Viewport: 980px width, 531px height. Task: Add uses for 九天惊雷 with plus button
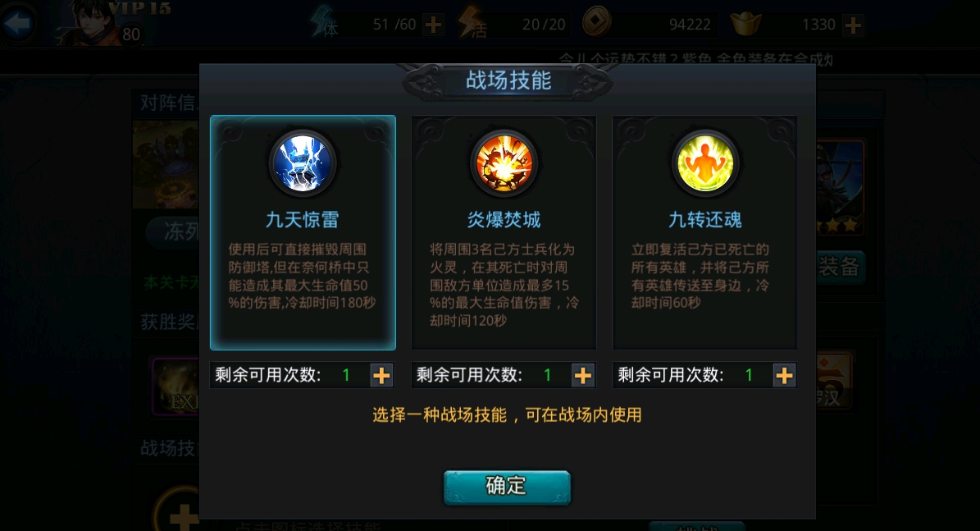click(381, 375)
